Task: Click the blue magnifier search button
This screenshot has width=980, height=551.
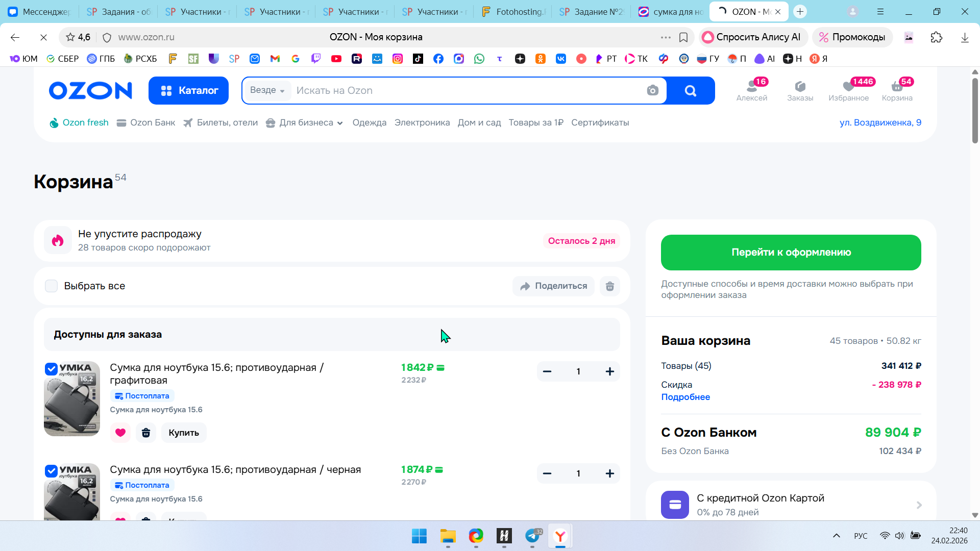Action: pos(690,90)
